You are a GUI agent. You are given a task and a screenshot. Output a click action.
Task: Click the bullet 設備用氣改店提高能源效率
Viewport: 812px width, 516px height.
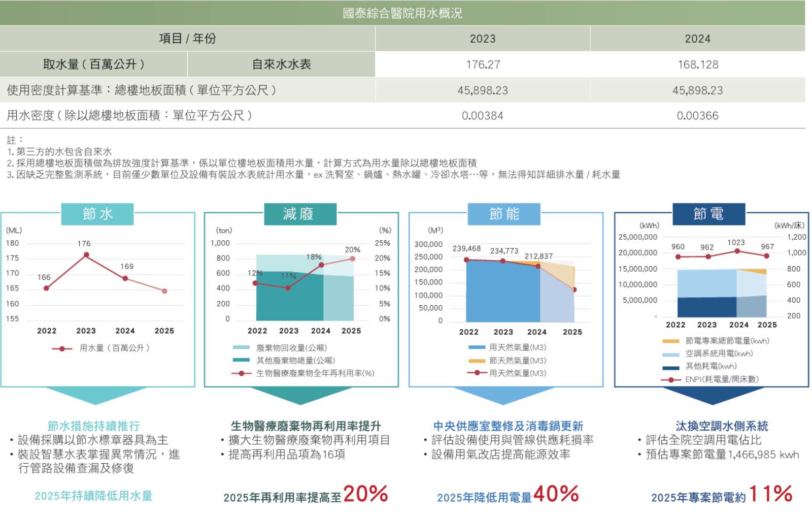(497, 454)
